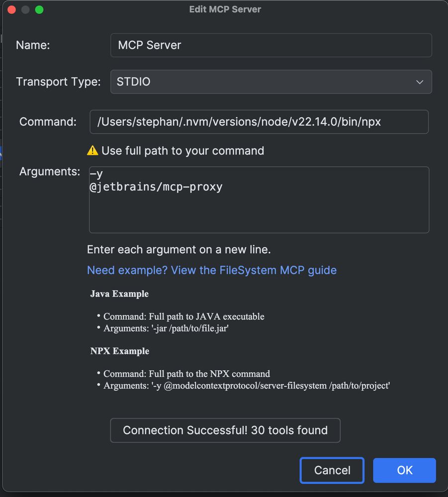Cancel the Edit MCP Server dialog

click(332, 470)
